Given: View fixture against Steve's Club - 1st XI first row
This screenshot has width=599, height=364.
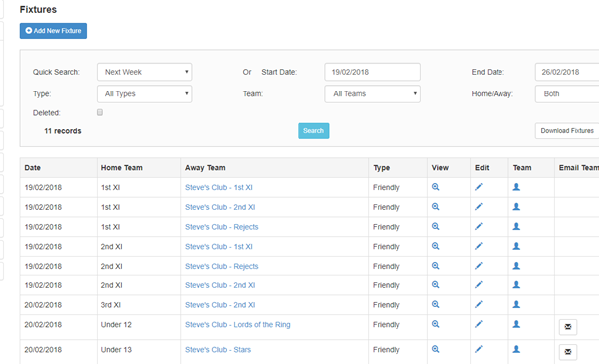Looking at the screenshot, I should point(435,187).
